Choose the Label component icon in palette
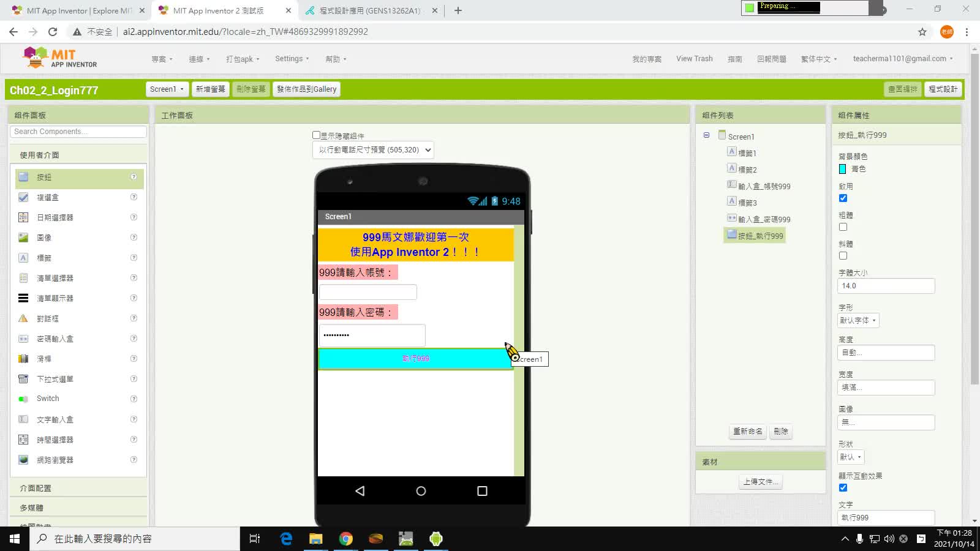 23,258
